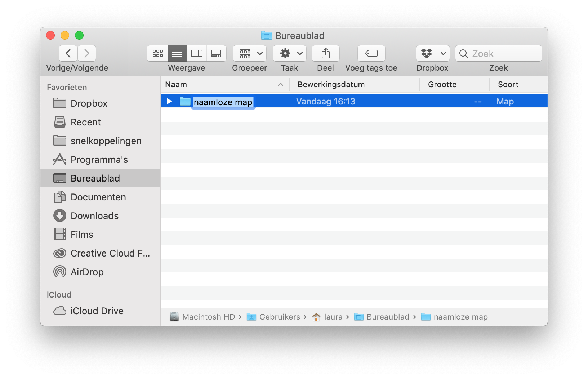Open the Groepeer dropdown

[249, 53]
